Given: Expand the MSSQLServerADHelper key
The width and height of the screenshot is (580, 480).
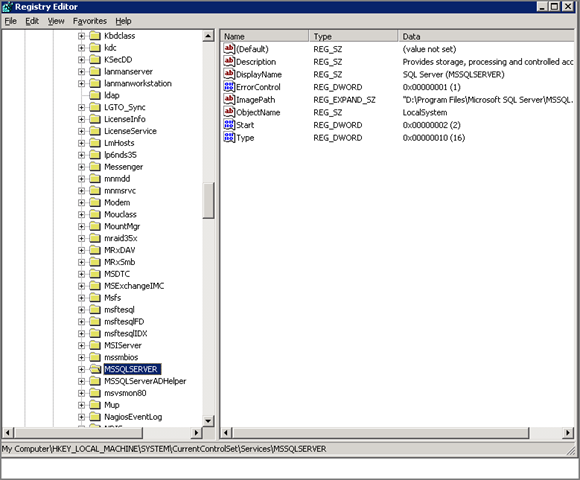Looking at the screenshot, I should 81,381.
